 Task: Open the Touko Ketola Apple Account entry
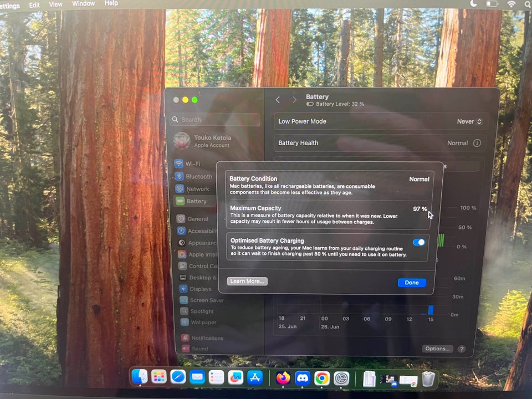click(x=203, y=141)
